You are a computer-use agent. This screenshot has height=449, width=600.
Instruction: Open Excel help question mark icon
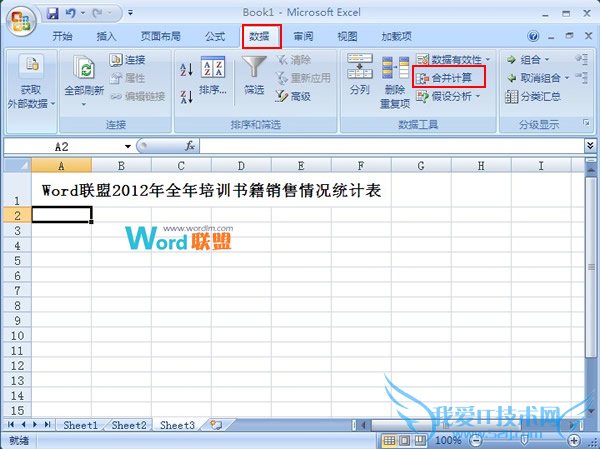tap(533, 36)
